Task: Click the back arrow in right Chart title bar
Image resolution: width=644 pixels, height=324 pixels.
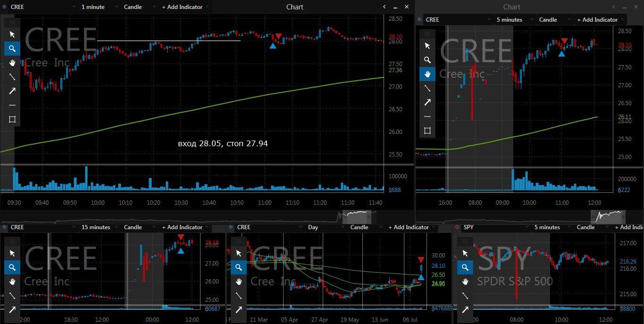Action: (x=613, y=7)
